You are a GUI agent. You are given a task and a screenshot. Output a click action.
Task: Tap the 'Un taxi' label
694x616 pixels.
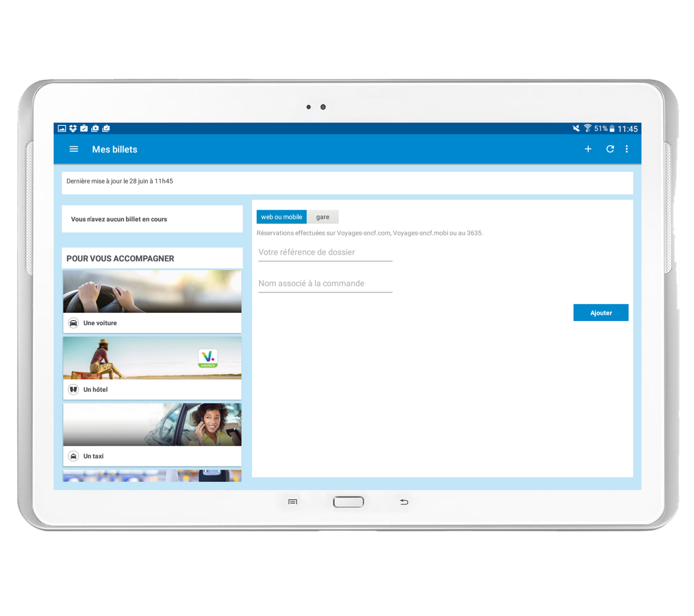click(93, 456)
